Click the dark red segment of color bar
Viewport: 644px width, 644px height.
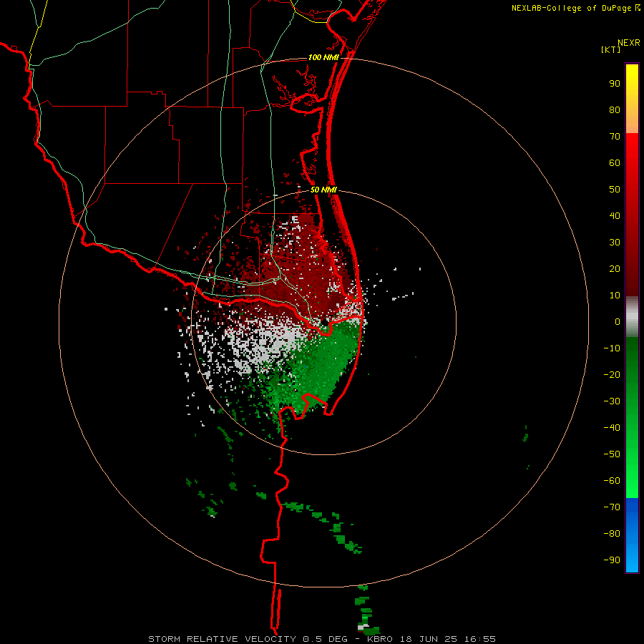632,215
